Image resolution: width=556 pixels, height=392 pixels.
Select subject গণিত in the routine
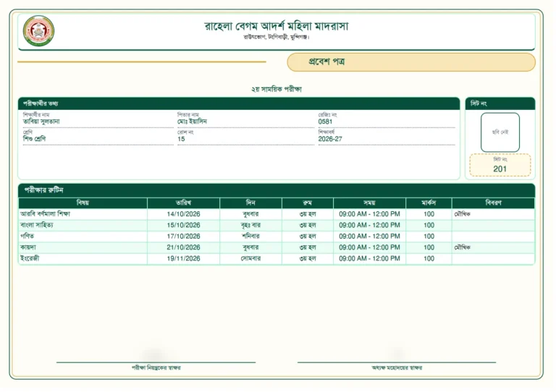click(27, 237)
